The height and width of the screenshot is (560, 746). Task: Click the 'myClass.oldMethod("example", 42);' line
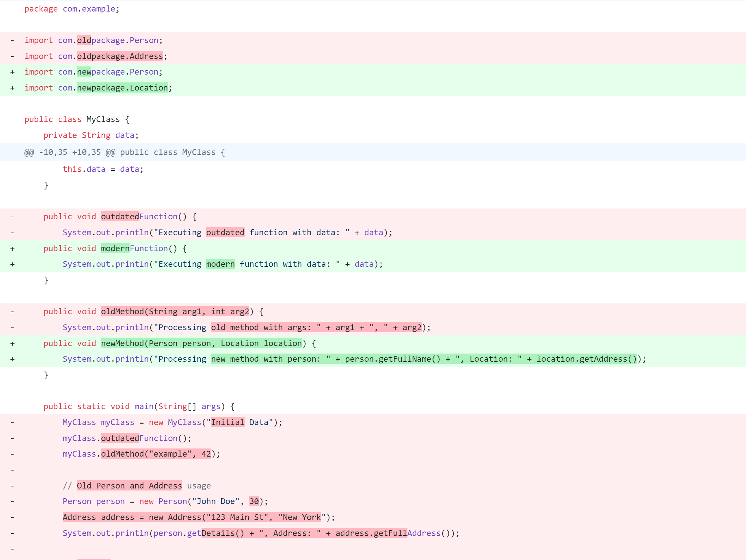(141, 454)
